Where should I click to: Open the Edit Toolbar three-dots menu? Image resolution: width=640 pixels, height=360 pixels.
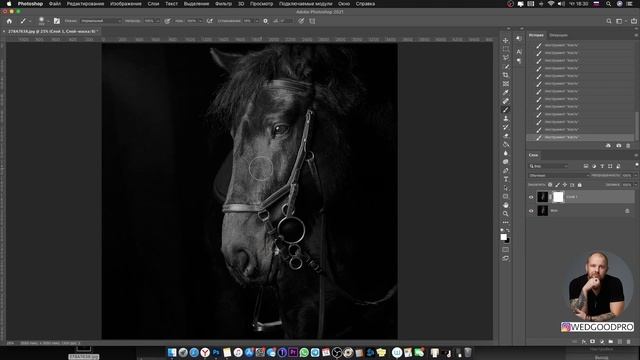506,222
